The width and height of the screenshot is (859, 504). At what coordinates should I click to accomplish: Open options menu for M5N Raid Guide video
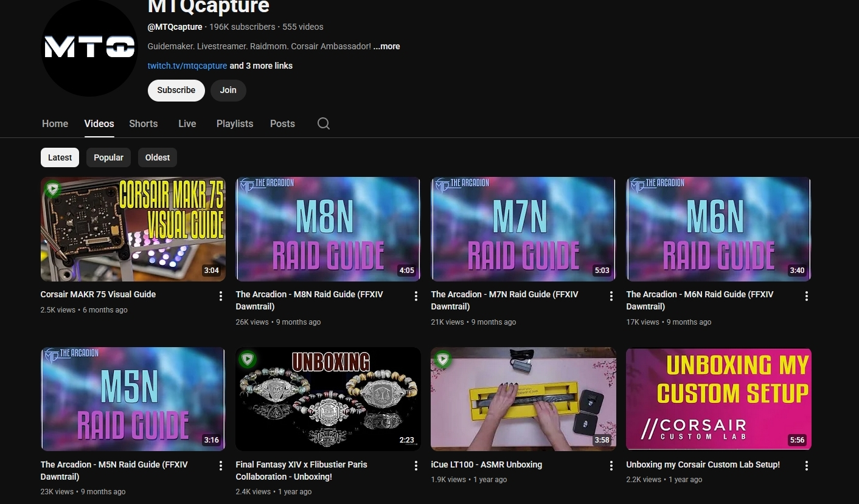pyautogui.click(x=221, y=466)
